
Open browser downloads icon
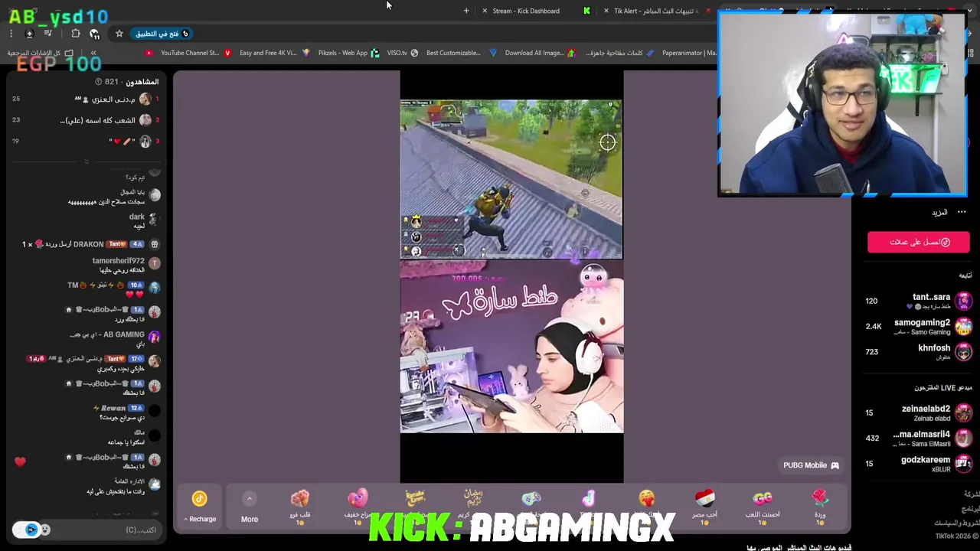pyautogui.click(x=29, y=34)
